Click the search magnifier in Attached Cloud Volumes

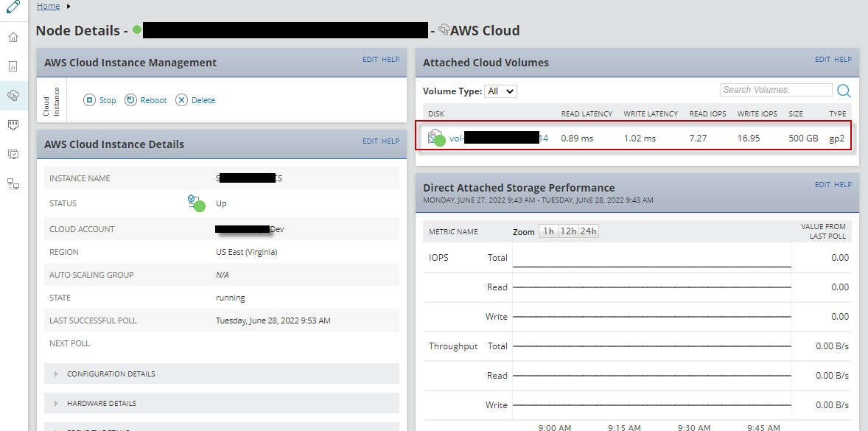coord(843,90)
